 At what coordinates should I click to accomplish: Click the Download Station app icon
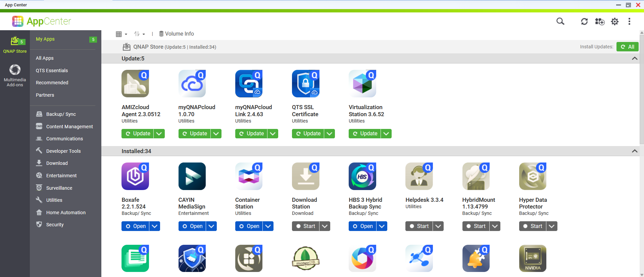(x=305, y=176)
